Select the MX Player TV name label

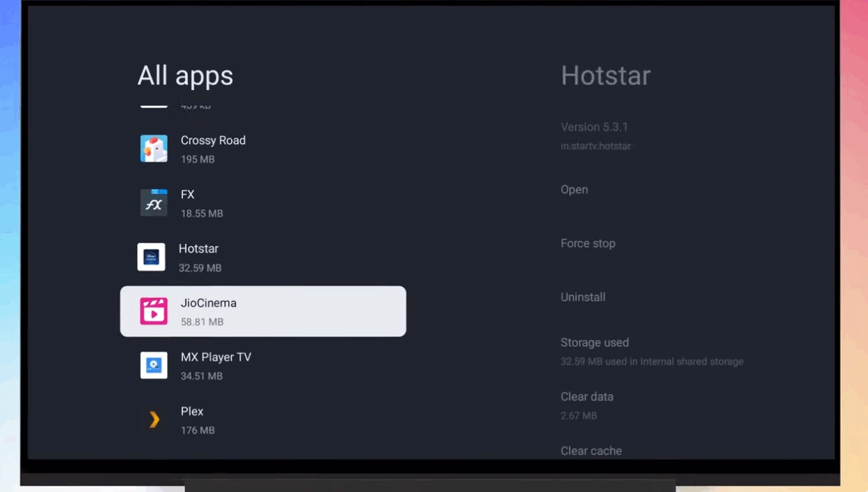216,357
